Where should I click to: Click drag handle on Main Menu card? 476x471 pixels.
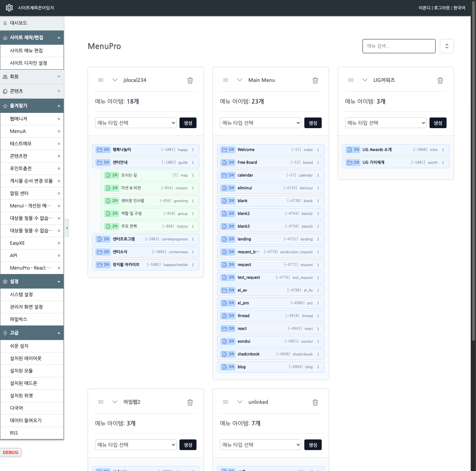coord(226,80)
